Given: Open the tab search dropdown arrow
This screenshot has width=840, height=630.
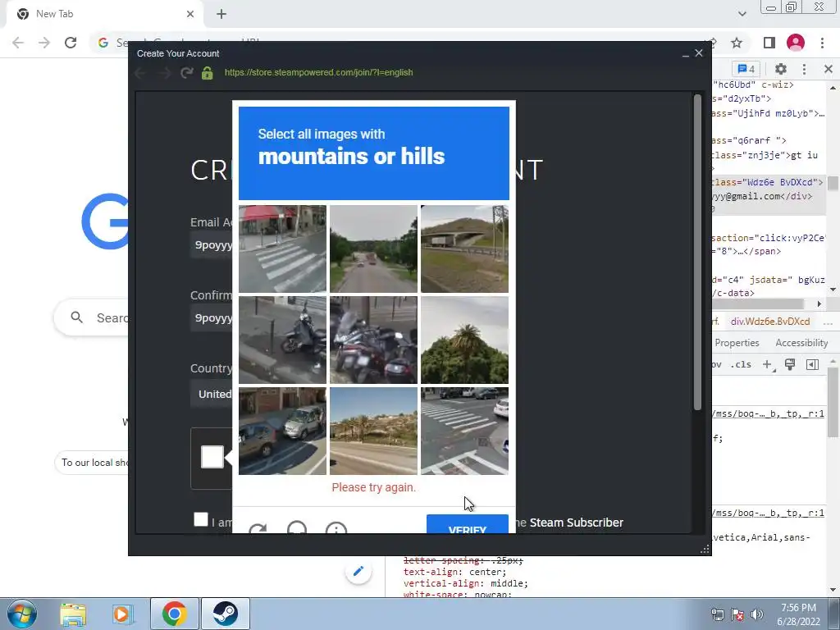Looking at the screenshot, I should point(742,14).
